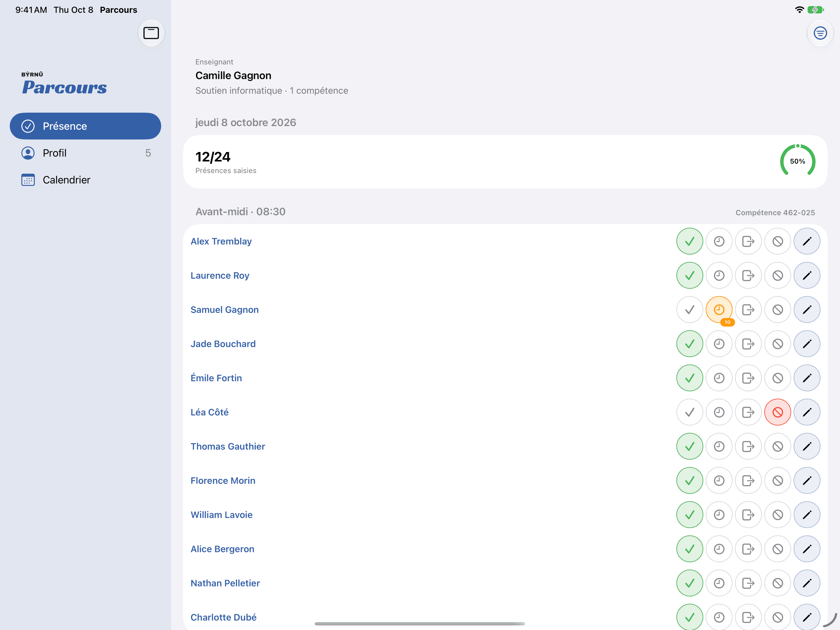Click the Wi-Fi status icon
This screenshot has height=630, width=840.
point(799,10)
